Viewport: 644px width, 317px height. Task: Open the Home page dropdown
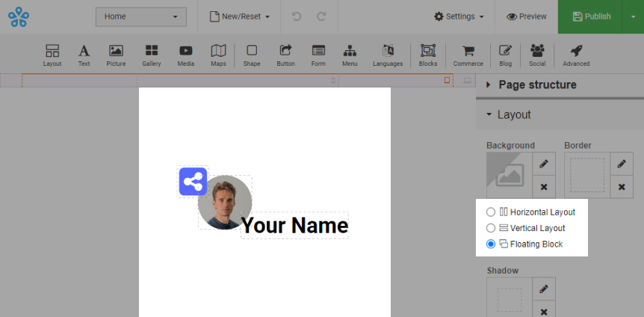(141, 16)
